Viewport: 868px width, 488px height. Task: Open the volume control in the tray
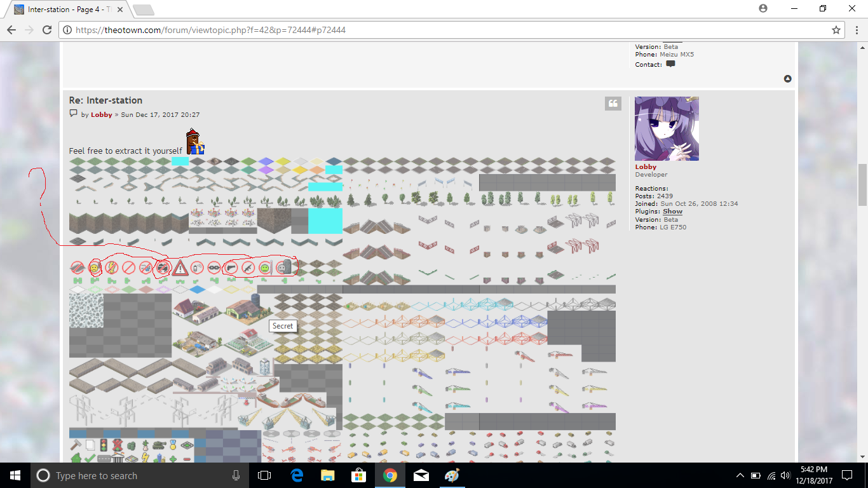(785, 475)
